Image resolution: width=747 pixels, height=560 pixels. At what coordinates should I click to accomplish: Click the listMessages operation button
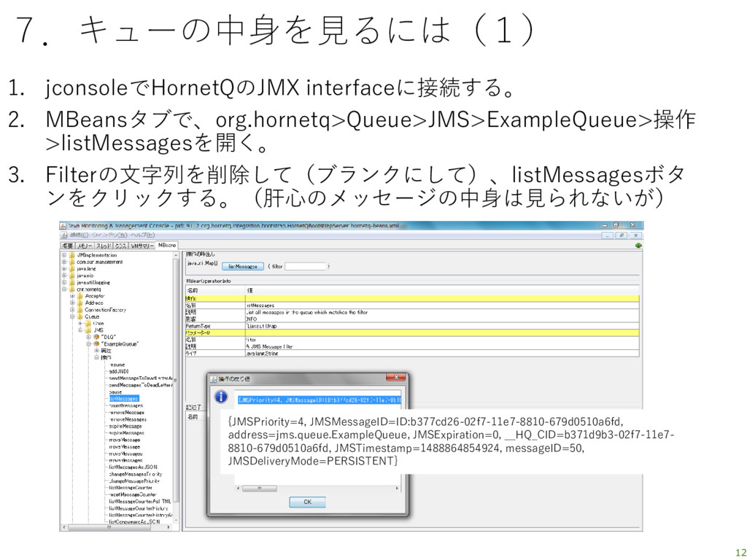[x=242, y=267]
